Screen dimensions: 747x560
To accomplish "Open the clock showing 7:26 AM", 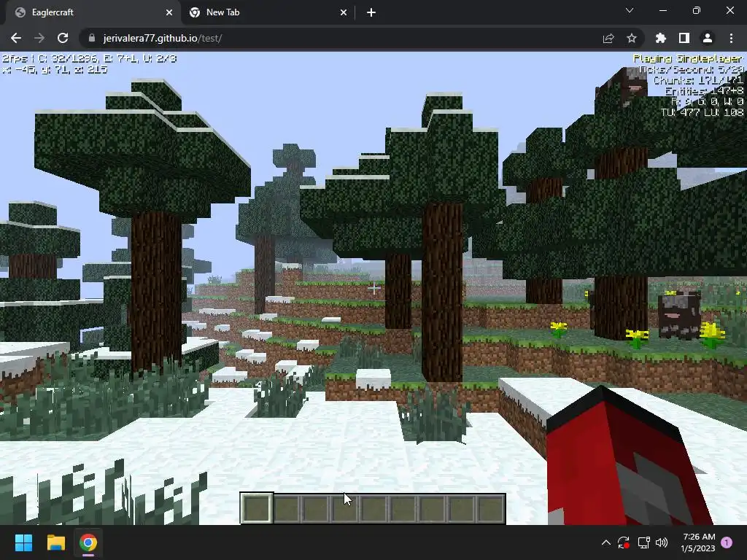I will (698, 542).
